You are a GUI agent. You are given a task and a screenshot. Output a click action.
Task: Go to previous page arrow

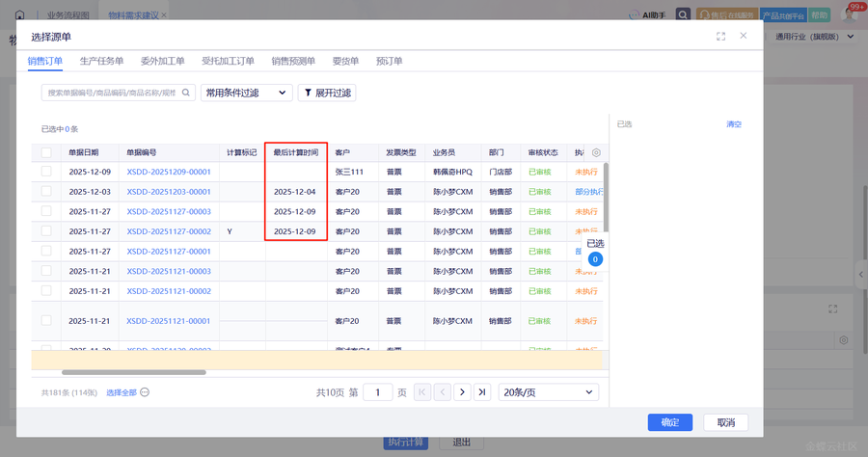click(x=443, y=392)
